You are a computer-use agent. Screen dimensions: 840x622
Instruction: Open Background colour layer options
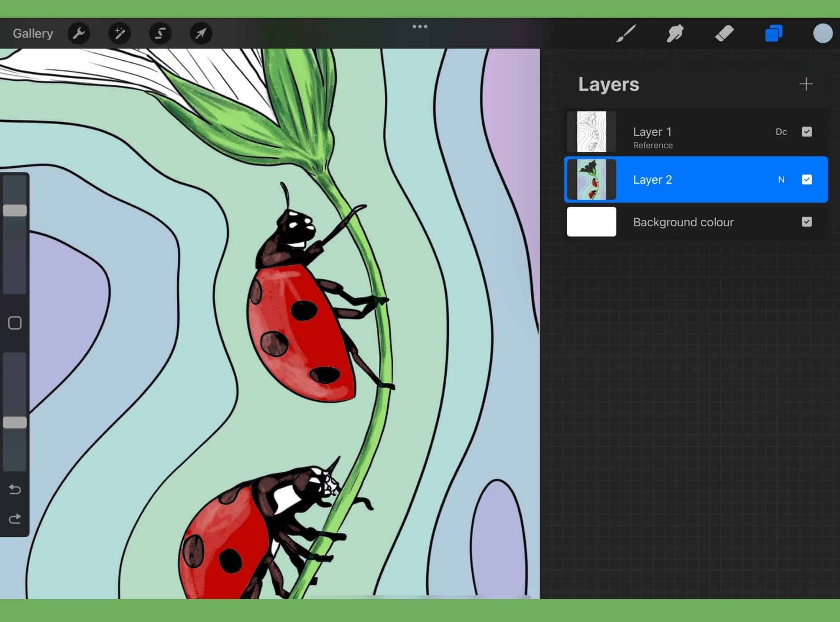pos(683,222)
